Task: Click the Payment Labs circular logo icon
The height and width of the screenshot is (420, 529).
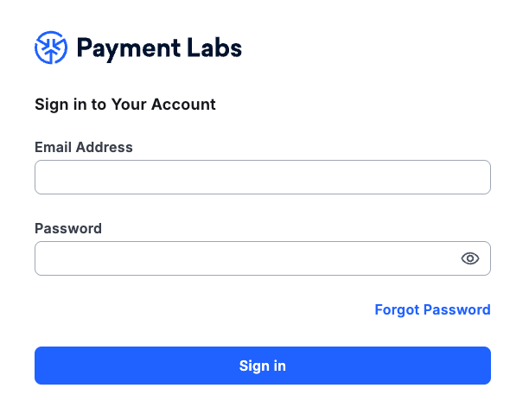Action: (x=51, y=48)
